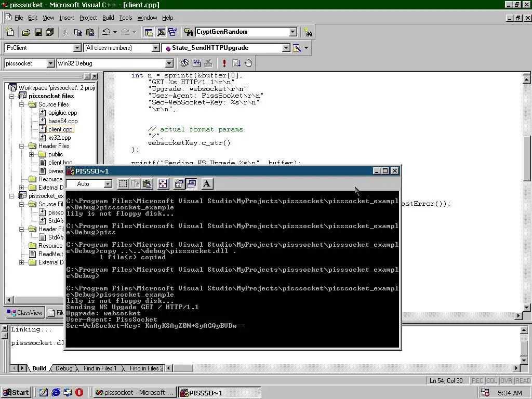
Task: Launch Opera from quick launch
Action: pos(79,393)
